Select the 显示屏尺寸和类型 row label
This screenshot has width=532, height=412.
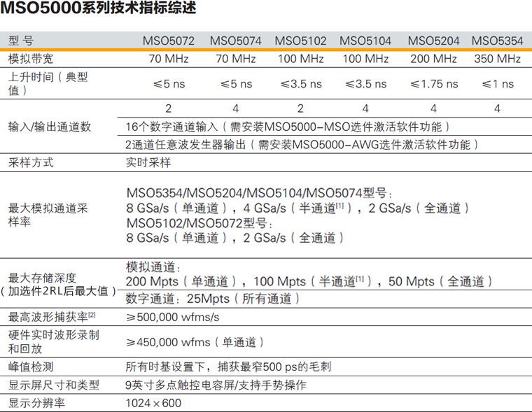(54, 385)
